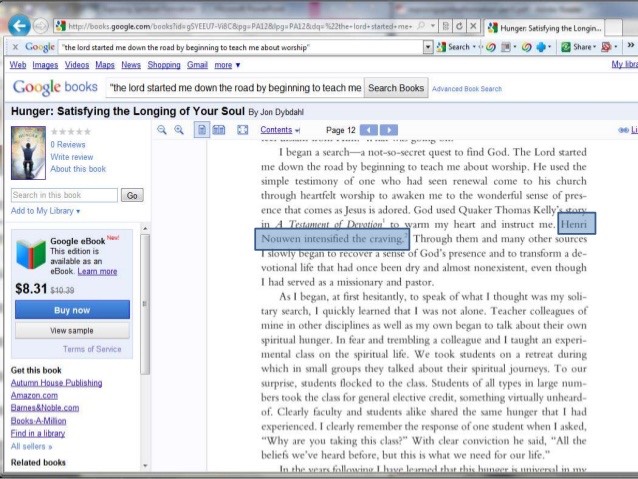Open the toolbar Search button dropdown arrow
Image resolution: width=638 pixels, height=479 pixels.
474,47
